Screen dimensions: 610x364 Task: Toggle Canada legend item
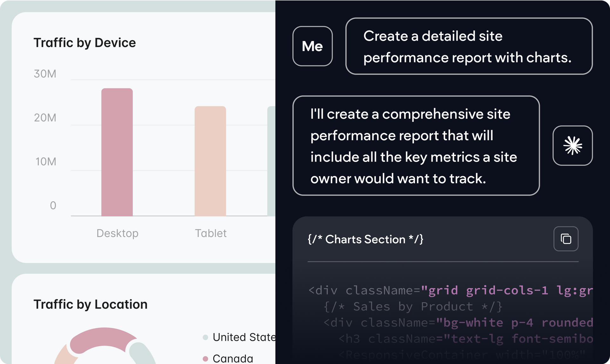click(228, 359)
